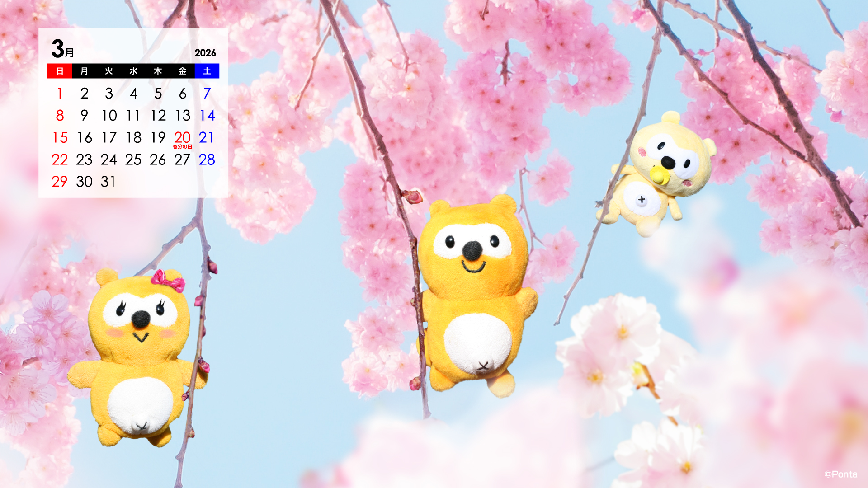Click the 春分の日 holiday label
This screenshot has height=488, width=868.
pyautogui.click(x=182, y=147)
